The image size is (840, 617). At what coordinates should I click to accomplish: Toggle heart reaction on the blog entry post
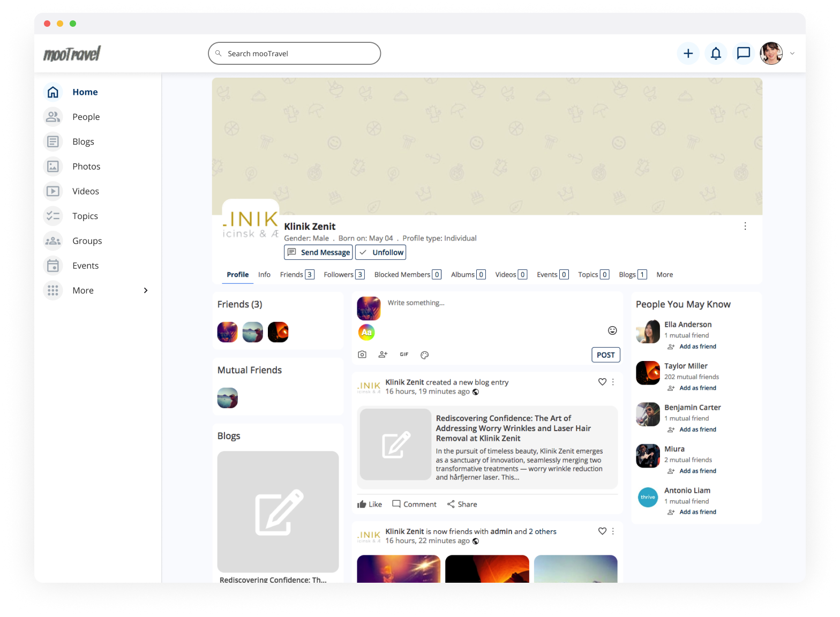pos(602,382)
